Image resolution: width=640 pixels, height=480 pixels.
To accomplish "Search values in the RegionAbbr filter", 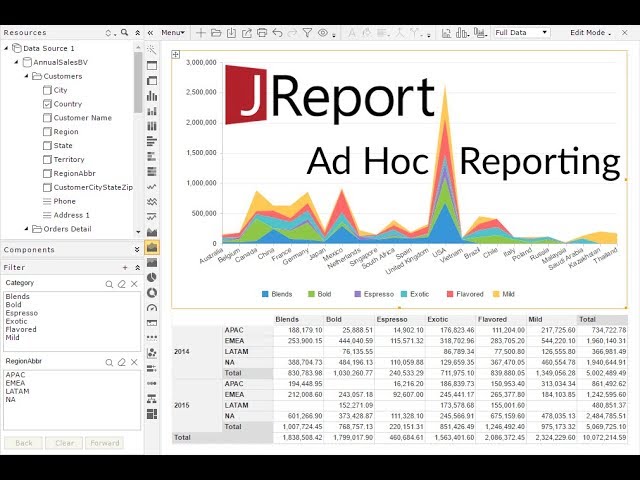I will [109, 362].
